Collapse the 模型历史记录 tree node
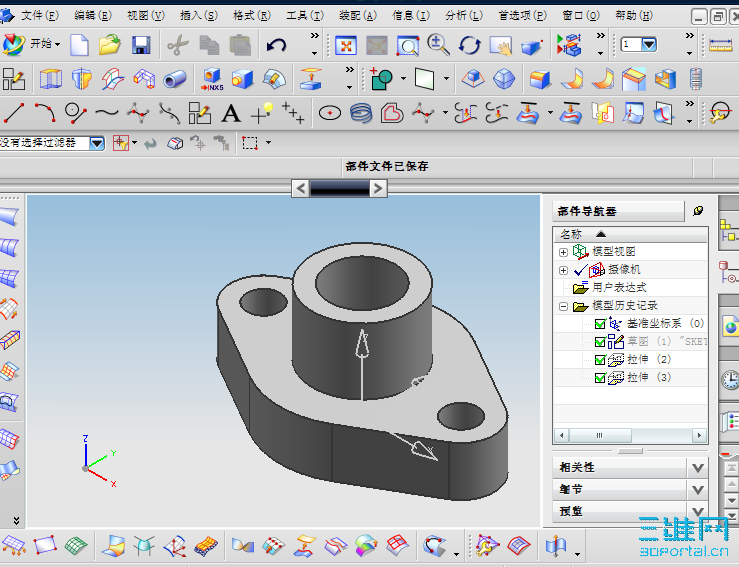The height and width of the screenshot is (567, 739). [563, 306]
